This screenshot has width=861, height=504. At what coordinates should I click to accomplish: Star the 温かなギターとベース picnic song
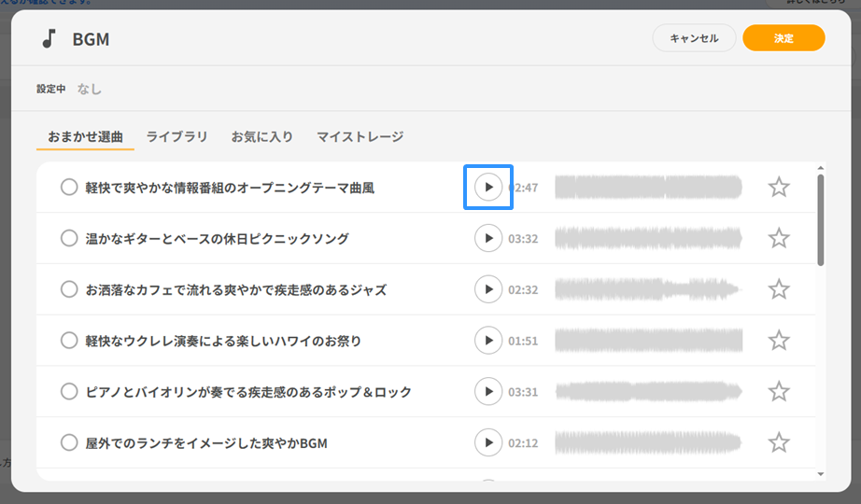(x=779, y=239)
